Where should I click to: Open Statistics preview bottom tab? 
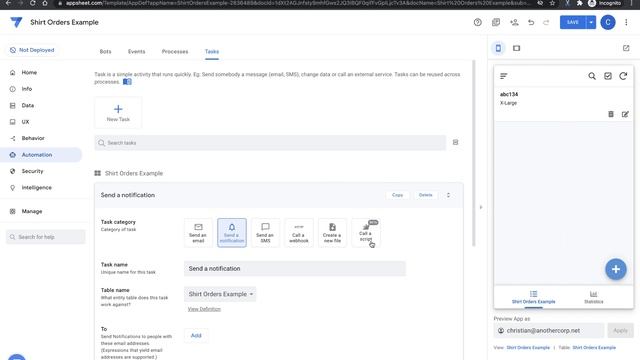pos(593,297)
